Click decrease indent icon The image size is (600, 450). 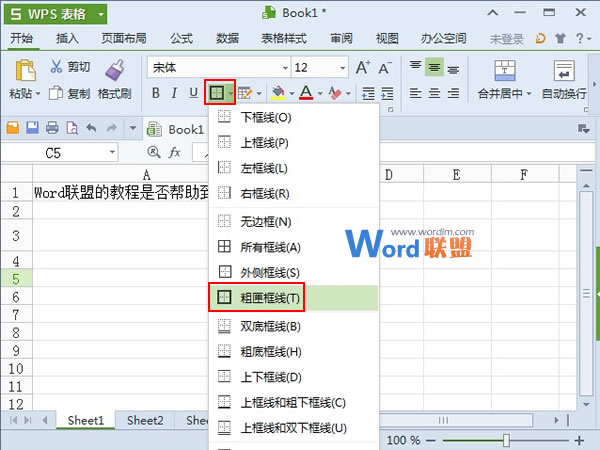pyautogui.click(x=368, y=93)
